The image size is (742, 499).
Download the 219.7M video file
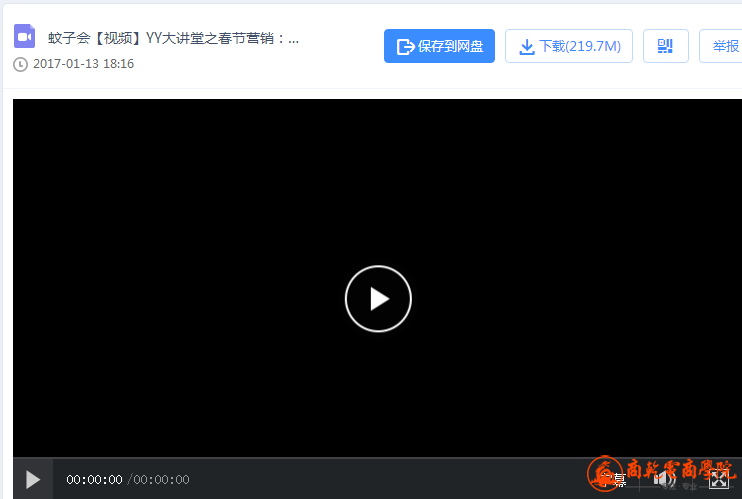coord(569,46)
